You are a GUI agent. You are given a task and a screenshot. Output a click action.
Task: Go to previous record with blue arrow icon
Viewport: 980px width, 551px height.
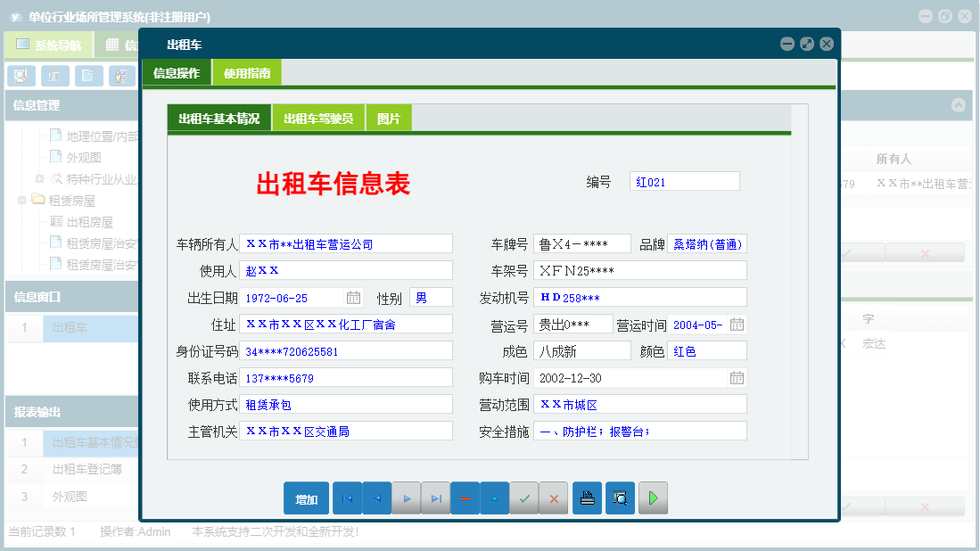[x=376, y=498]
